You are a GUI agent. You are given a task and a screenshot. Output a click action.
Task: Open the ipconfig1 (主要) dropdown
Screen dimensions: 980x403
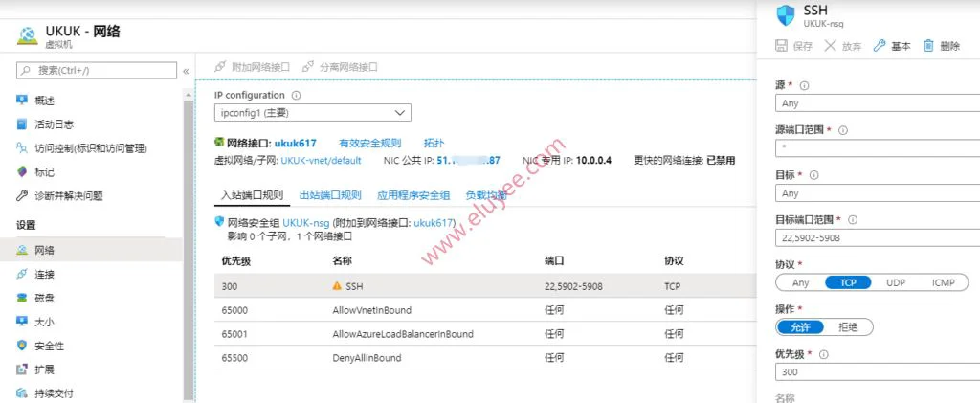point(313,113)
